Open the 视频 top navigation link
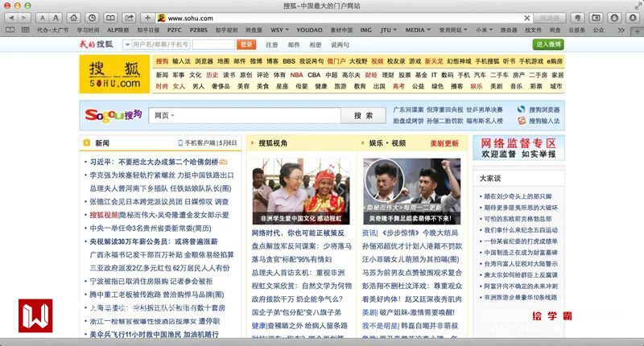 [377, 61]
